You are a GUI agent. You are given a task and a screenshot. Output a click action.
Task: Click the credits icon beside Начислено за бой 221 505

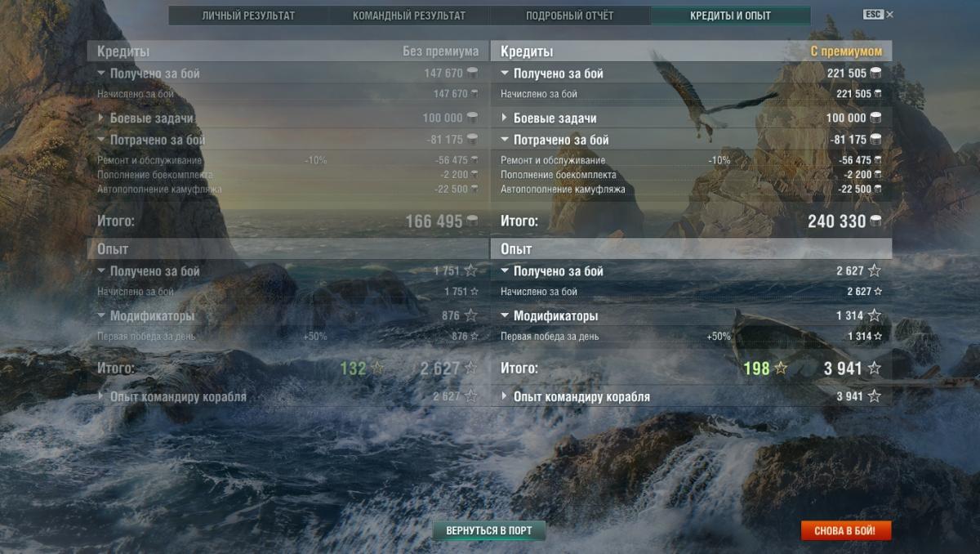point(878,94)
